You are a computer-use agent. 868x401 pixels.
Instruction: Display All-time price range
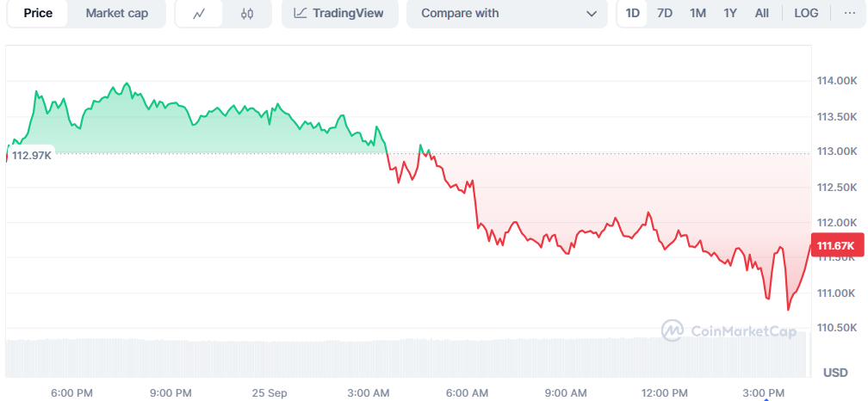point(762,13)
